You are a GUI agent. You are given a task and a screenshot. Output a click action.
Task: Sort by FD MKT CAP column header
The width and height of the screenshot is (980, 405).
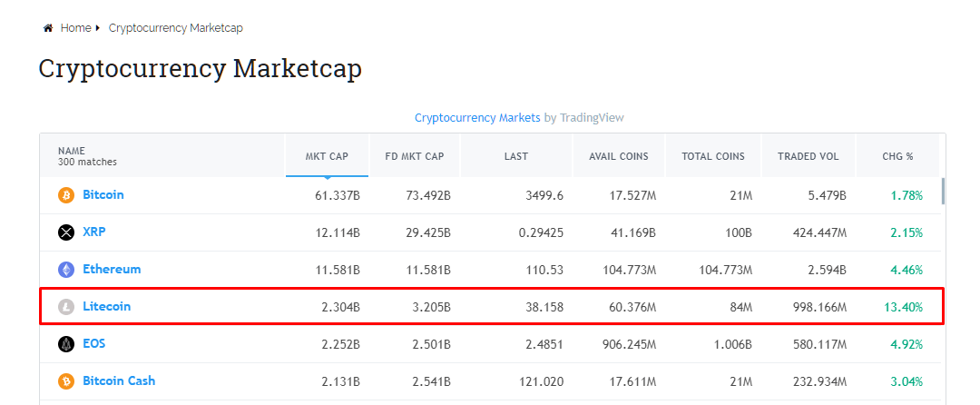[415, 156]
